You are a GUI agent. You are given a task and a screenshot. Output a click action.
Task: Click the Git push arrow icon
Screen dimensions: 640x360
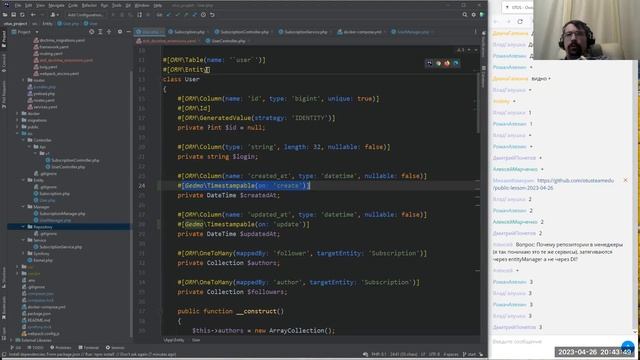[186, 15]
